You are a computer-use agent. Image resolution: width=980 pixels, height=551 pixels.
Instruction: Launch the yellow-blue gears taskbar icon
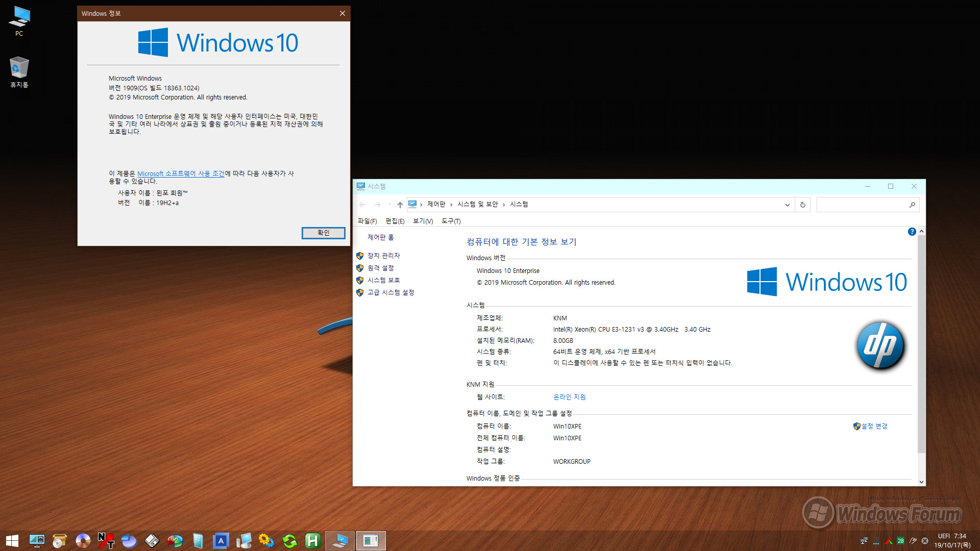pos(266,541)
